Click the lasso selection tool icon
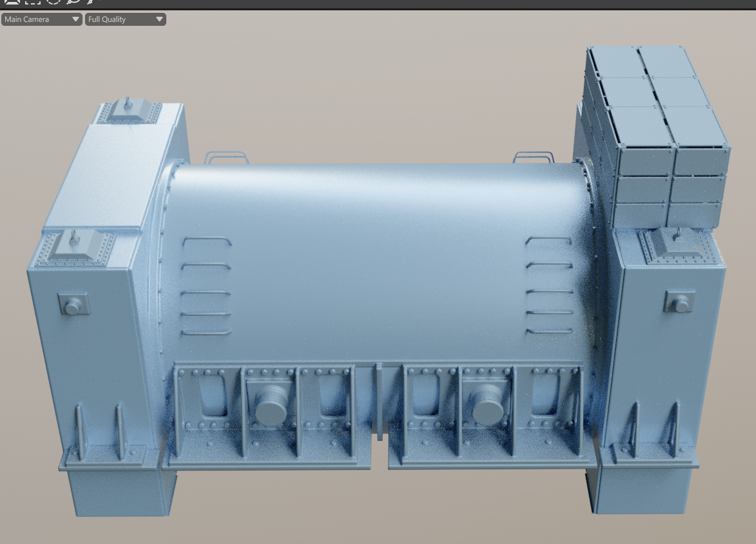 [x=73, y=2]
